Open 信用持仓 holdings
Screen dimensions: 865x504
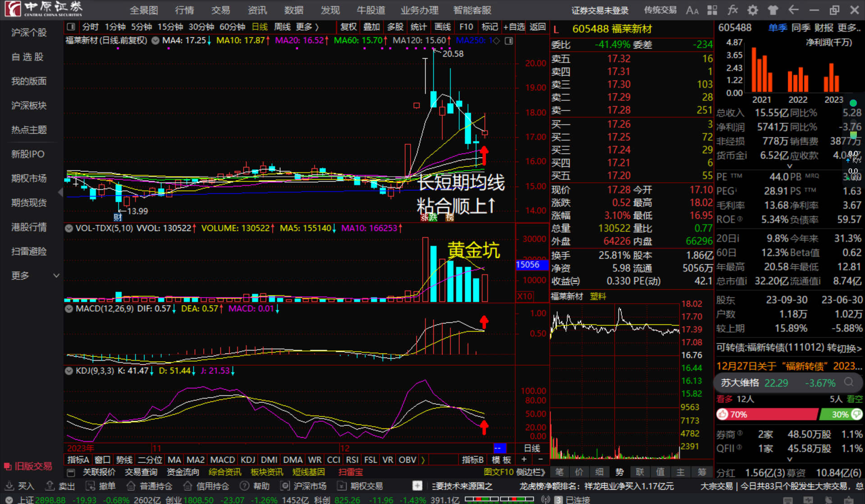pyautogui.click(x=206, y=486)
